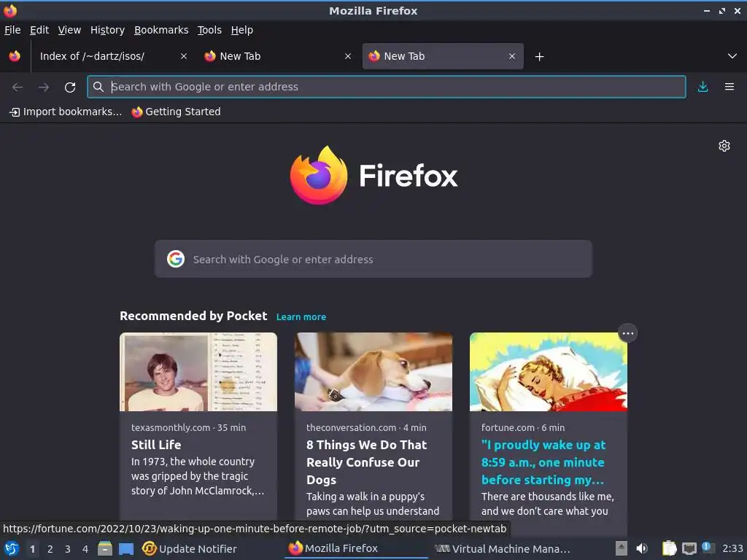Click the blue show desktop taskbar icon
Viewport: 747px width, 560px height.
pos(126,548)
